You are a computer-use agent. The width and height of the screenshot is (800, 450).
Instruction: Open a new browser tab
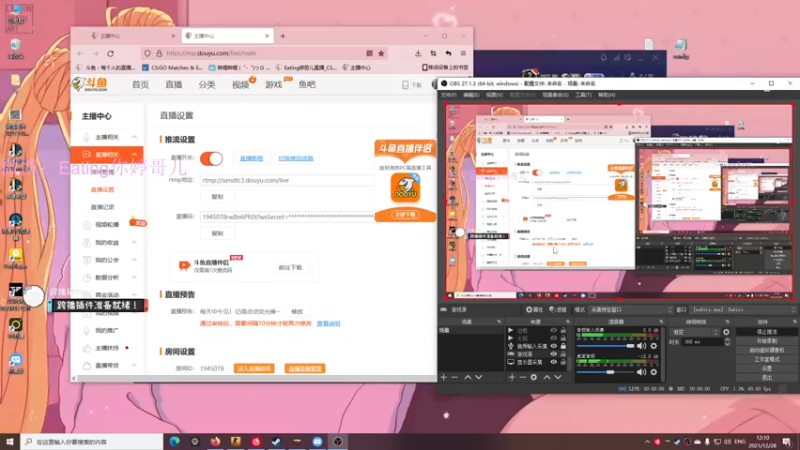[283, 36]
